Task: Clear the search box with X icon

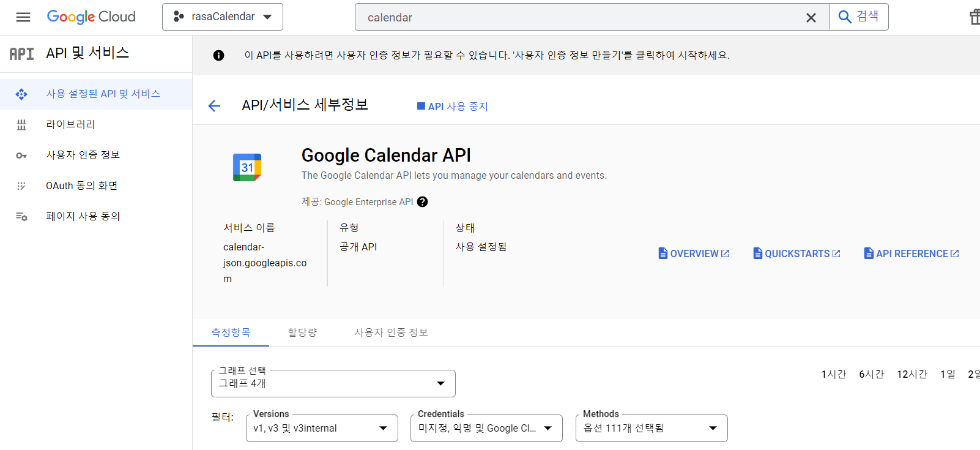Action: tap(811, 18)
